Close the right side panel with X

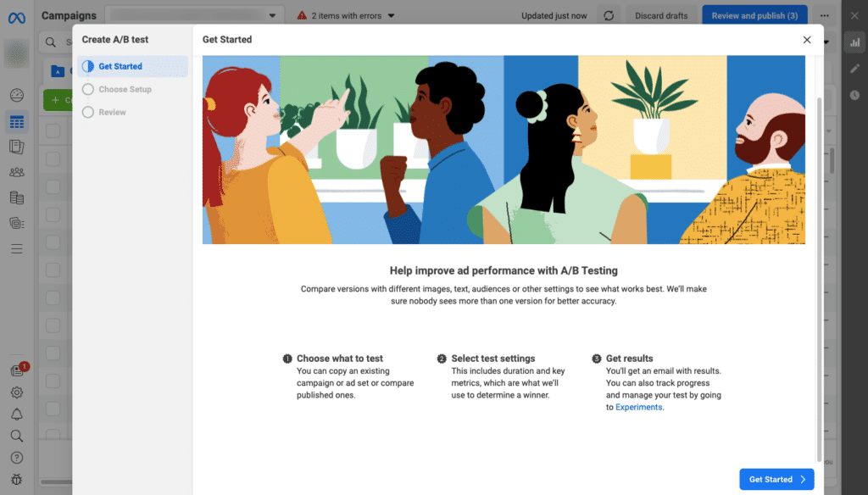(854, 15)
